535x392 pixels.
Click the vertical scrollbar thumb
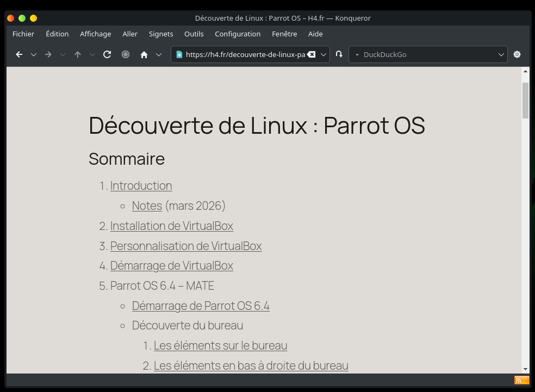(x=525, y=100)
